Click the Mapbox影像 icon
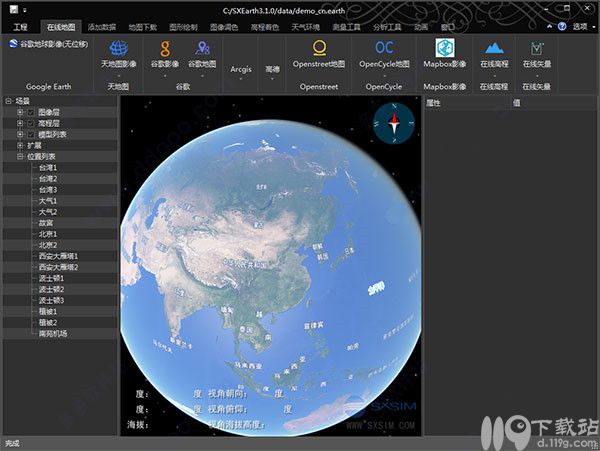 [445, 48]
